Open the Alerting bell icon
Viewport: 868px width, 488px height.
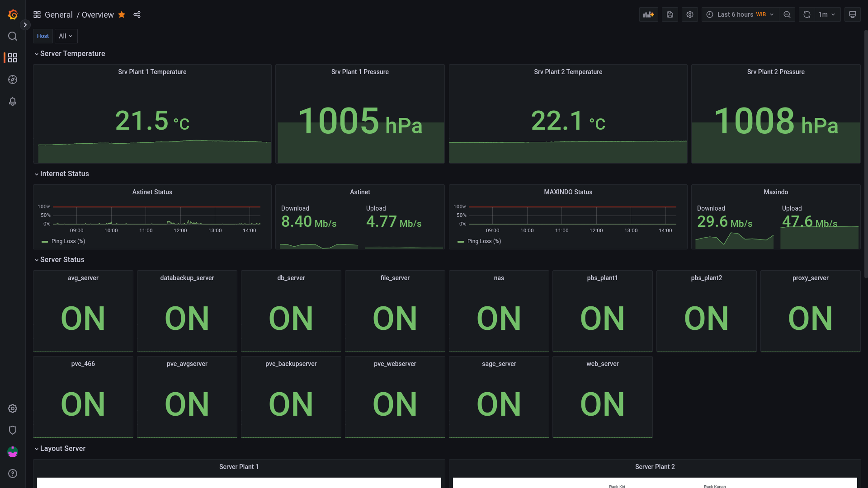click(x=13, y=101)
